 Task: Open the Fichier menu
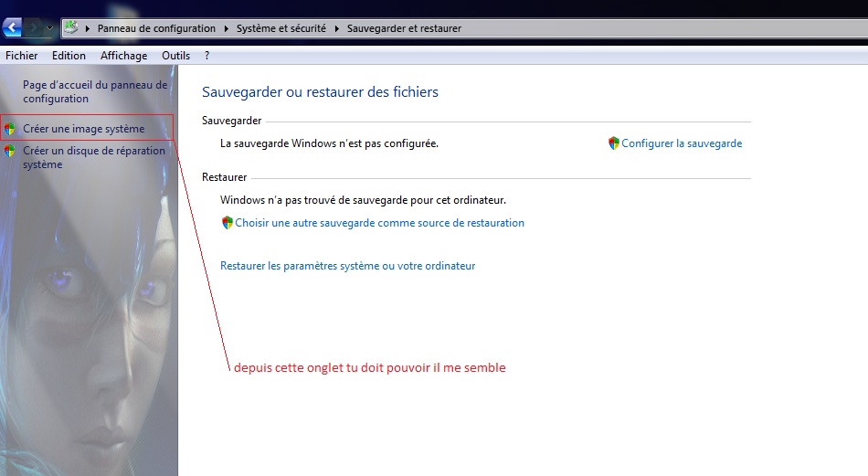point(22,56)
